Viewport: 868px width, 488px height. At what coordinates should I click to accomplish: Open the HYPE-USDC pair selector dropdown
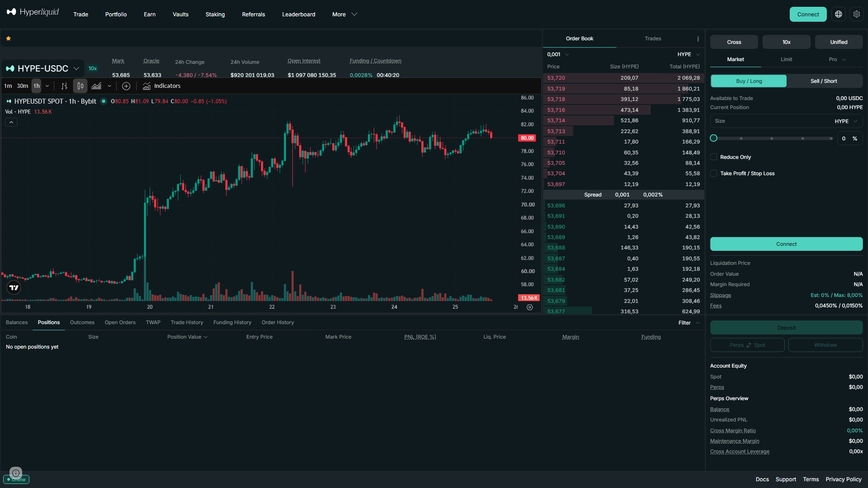(43, 68)
